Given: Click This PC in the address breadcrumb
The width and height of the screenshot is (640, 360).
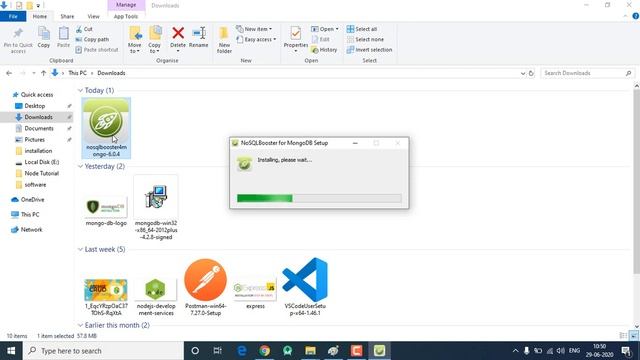Looking at the screenshot, I should (77, 73).
